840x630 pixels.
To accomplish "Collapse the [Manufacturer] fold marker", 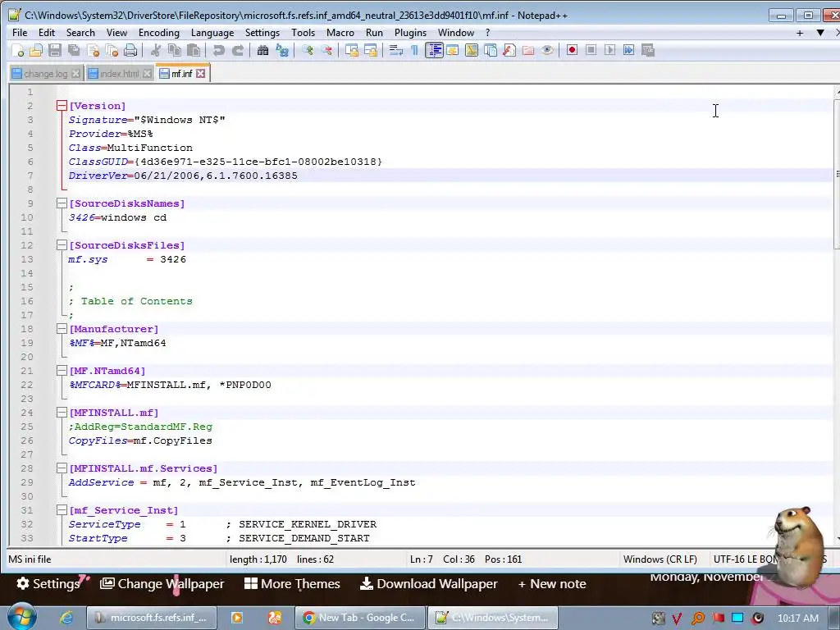I will [x=62, y=328].
